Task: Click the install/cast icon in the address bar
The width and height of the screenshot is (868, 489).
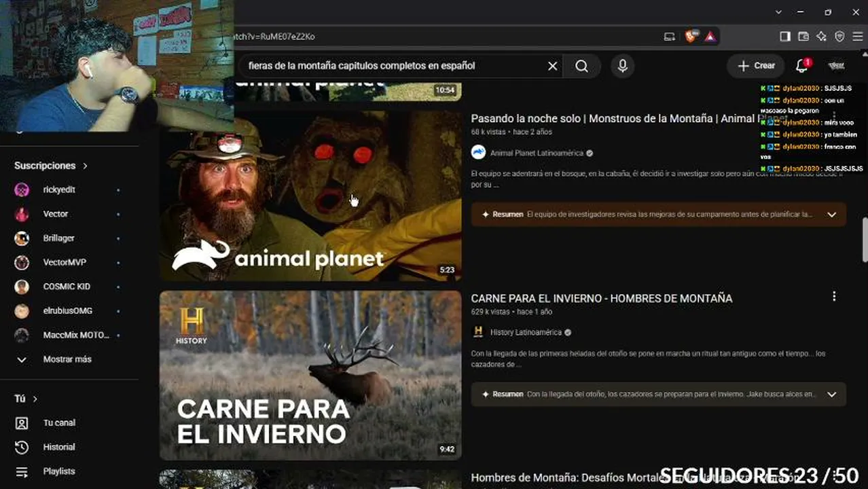Action: point(669,37)
